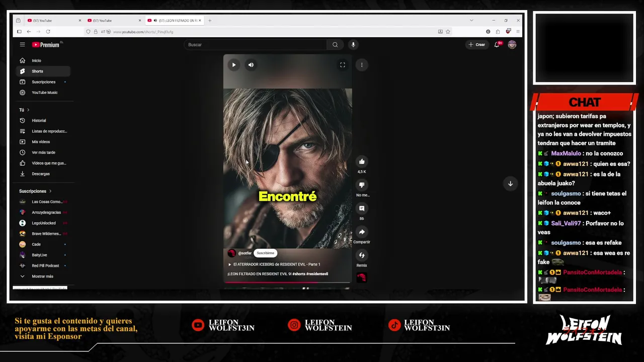Open Descargas in the sidebar

coord(43,173)
